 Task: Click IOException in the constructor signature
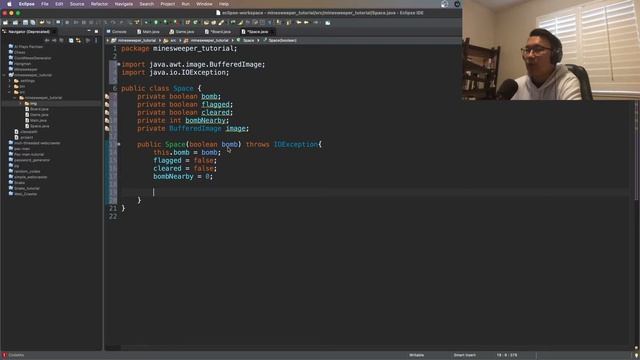(x=296, y=144)
